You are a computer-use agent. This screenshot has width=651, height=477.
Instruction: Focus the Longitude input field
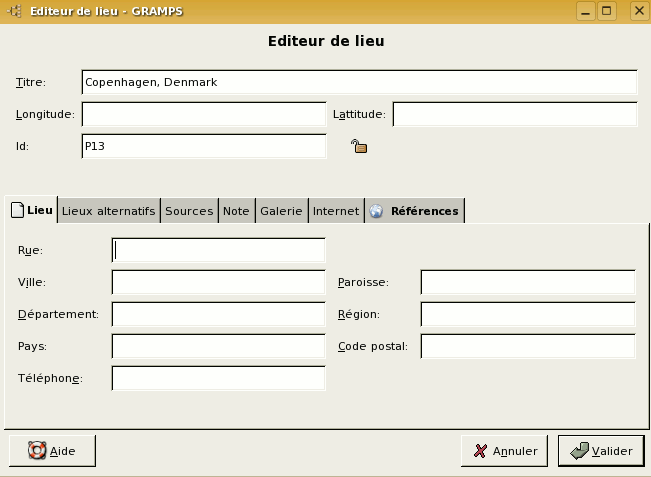(x=203, y=114)
